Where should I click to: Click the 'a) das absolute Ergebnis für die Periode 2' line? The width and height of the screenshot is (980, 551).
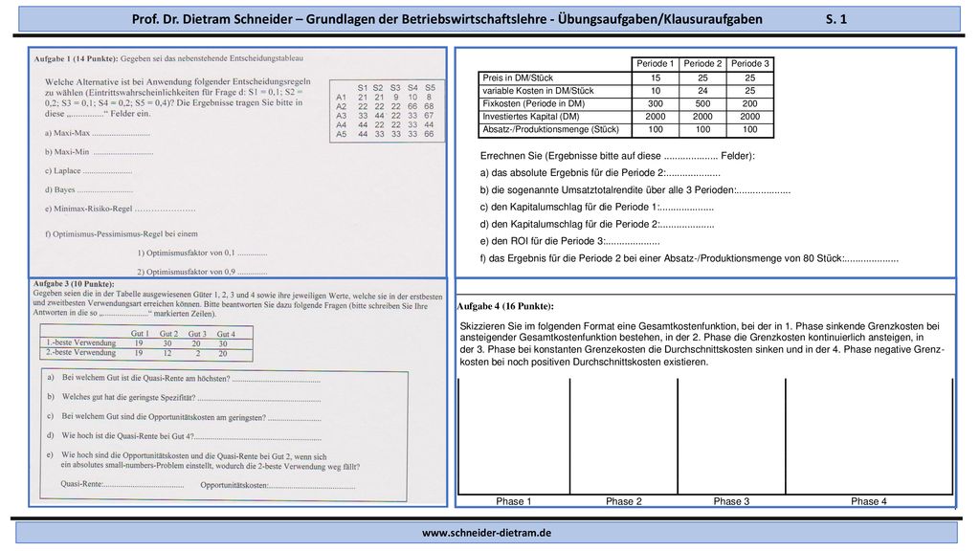[x=600, y=173]
